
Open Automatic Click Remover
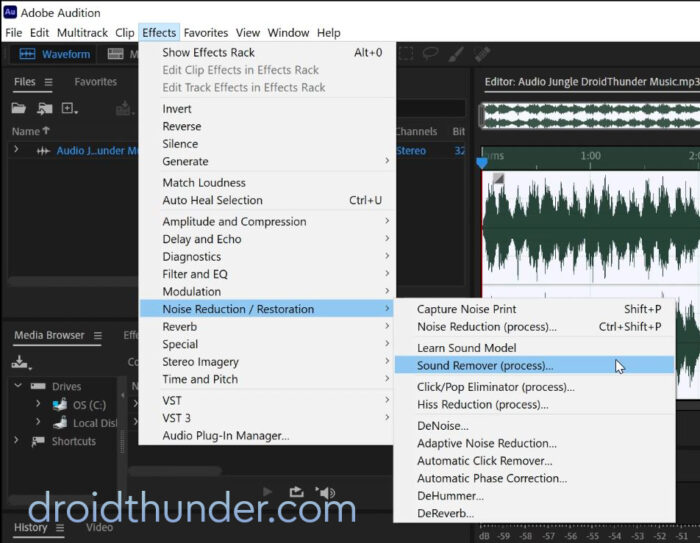(x=534, y=461)
